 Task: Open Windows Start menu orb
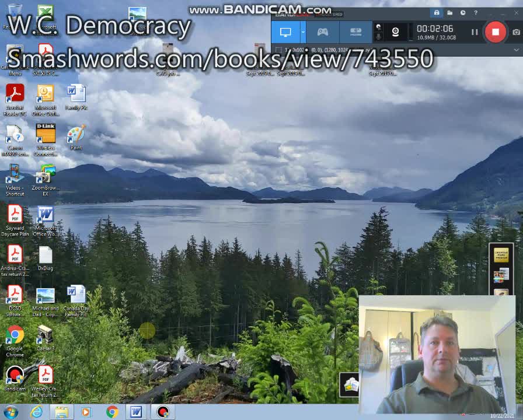[11, 412]
